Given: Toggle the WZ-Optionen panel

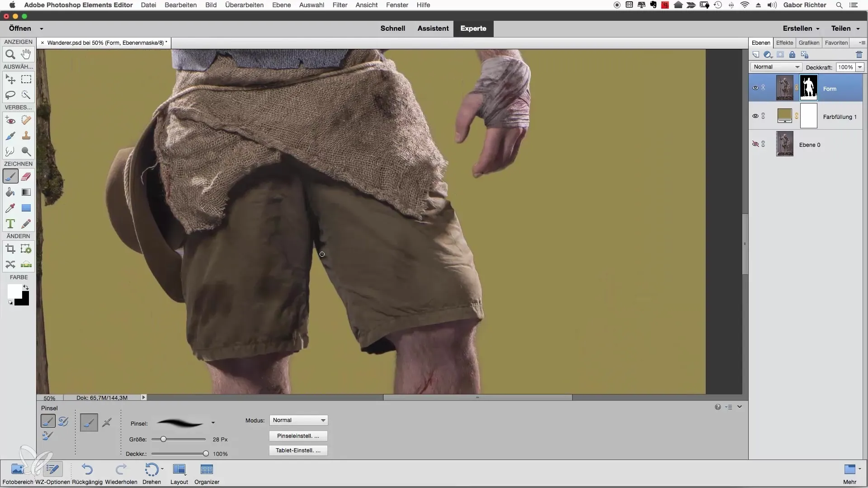Looking at the screenshot, I should (52, 474).
